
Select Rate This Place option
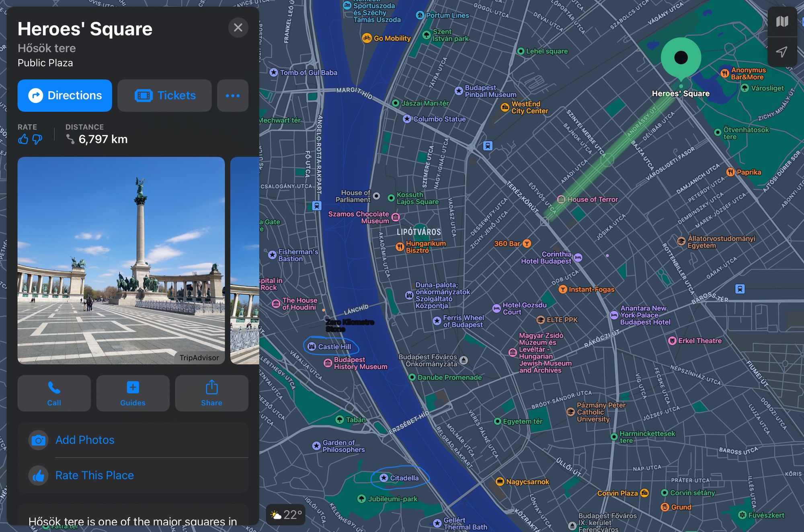94,475
